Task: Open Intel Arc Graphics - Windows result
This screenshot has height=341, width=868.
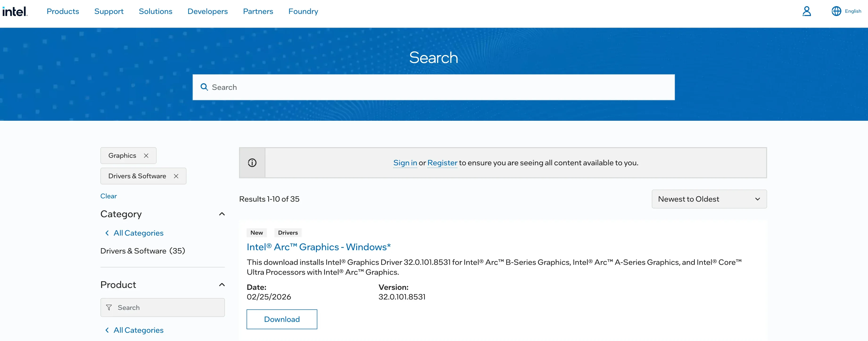Action: coord(318,247)
